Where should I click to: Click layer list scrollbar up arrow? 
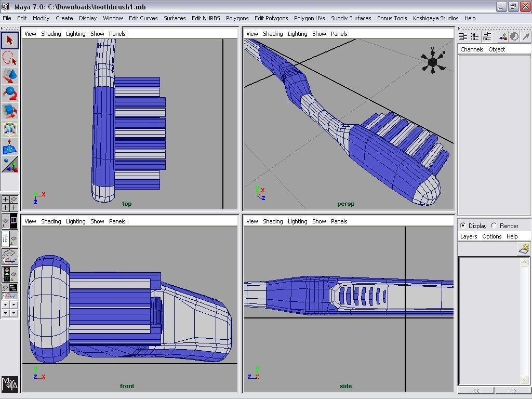[x=525, y=262]
